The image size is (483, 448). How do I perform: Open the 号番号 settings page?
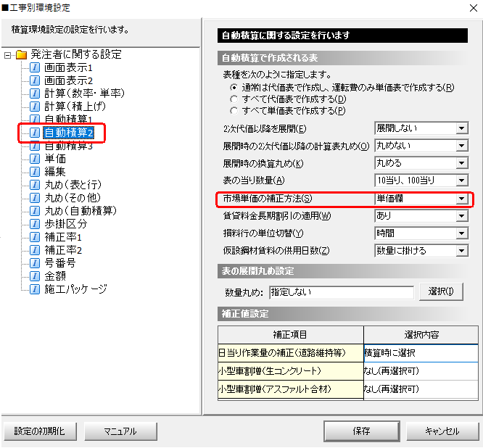tap(59, 263)
